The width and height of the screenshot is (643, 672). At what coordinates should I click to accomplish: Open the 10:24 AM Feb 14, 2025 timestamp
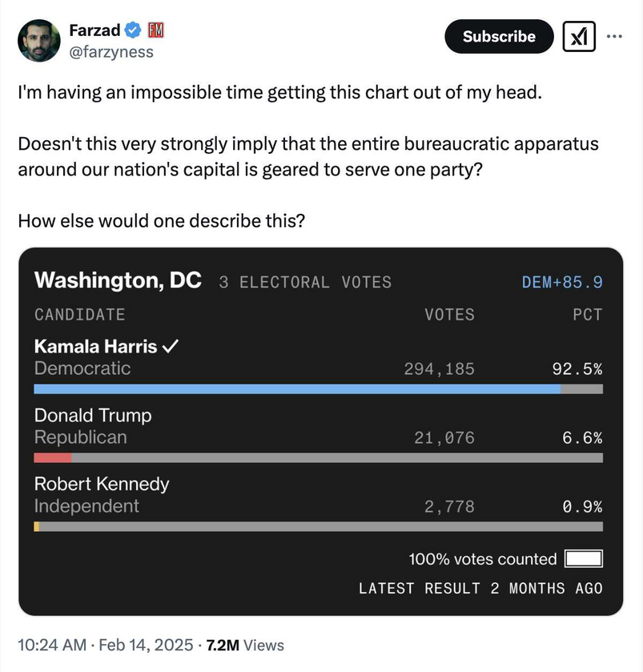(106, 645)
